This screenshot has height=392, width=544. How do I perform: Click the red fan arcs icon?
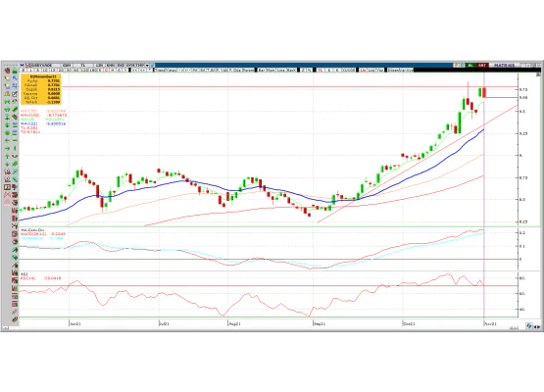pos(7,202)
